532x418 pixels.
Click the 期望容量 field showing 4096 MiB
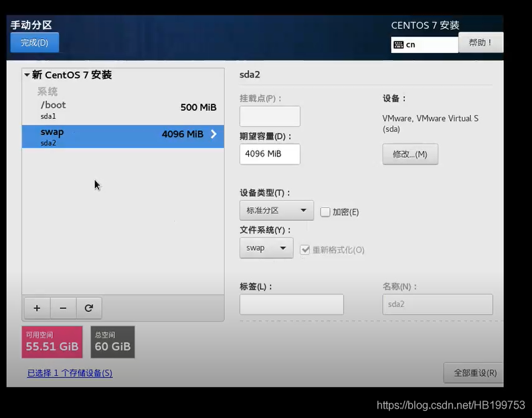(x=270, y=154)
